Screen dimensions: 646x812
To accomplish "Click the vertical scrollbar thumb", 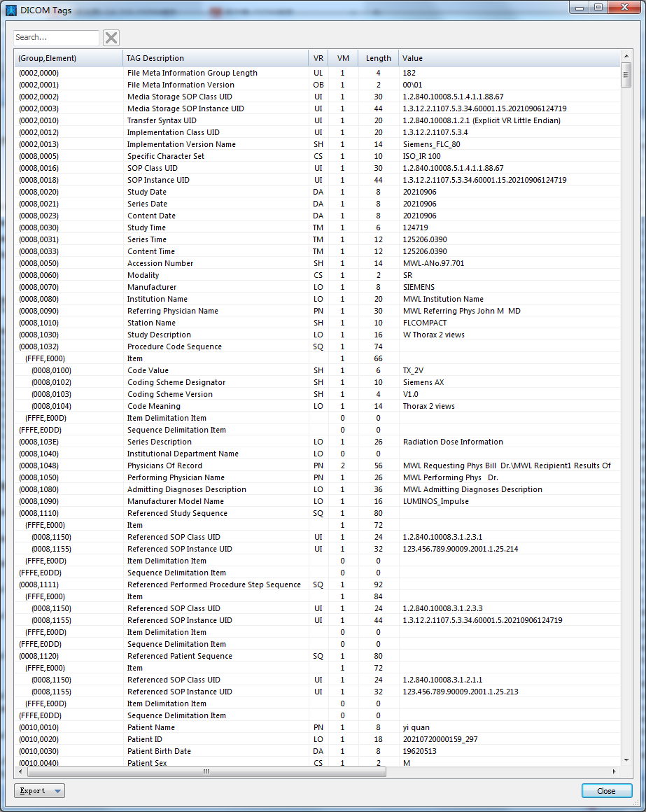I will pos(626,75).
